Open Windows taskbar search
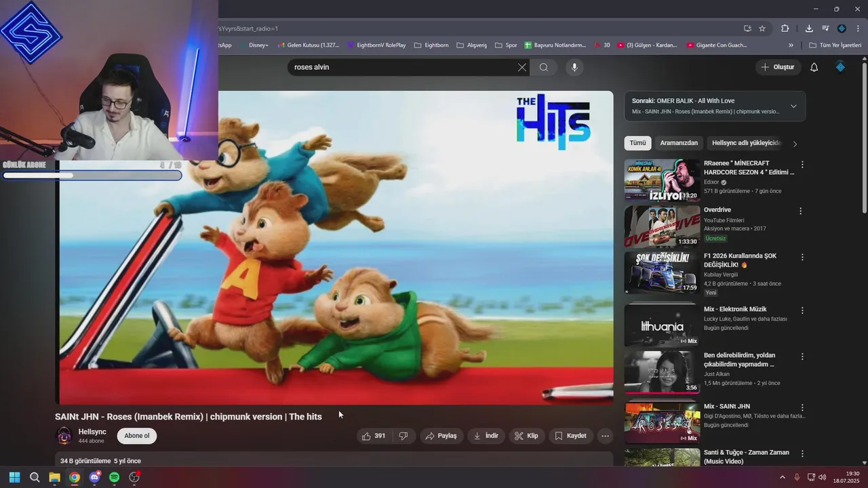The image size is (868, 488). (x=35, y=477)
